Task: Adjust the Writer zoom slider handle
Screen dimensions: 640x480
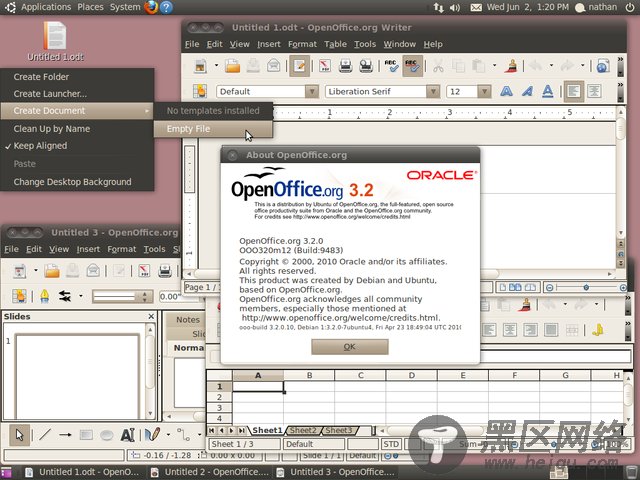Action: tap(586, 288)
